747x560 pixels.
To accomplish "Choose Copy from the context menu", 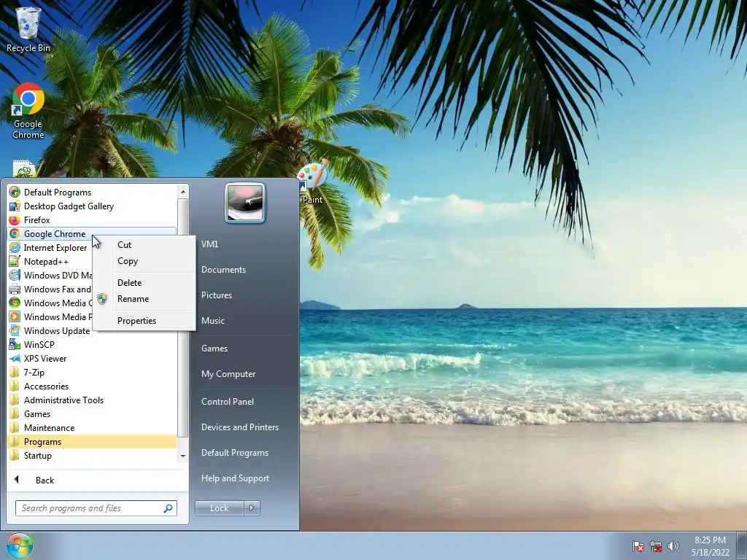I will [x=144, y=261].
